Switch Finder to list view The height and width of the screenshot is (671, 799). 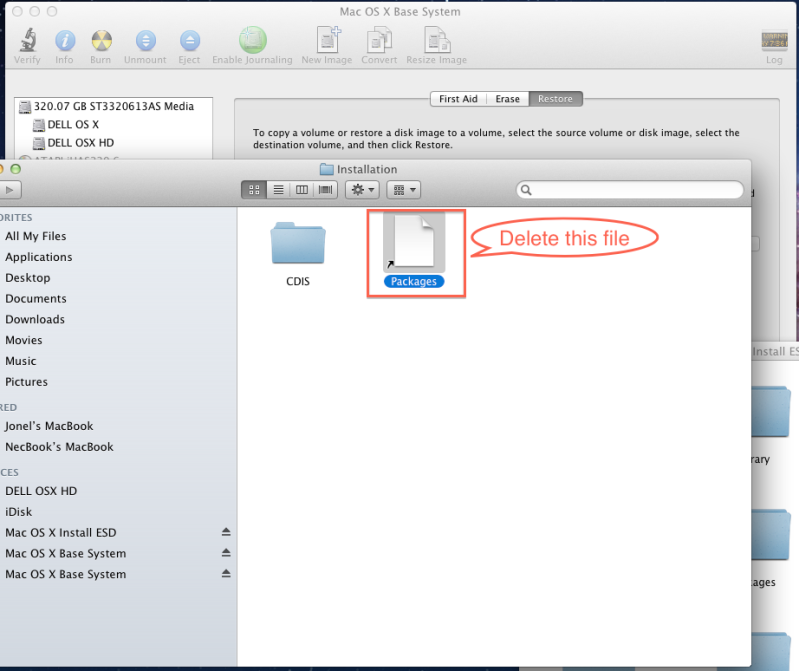(278, 190)
